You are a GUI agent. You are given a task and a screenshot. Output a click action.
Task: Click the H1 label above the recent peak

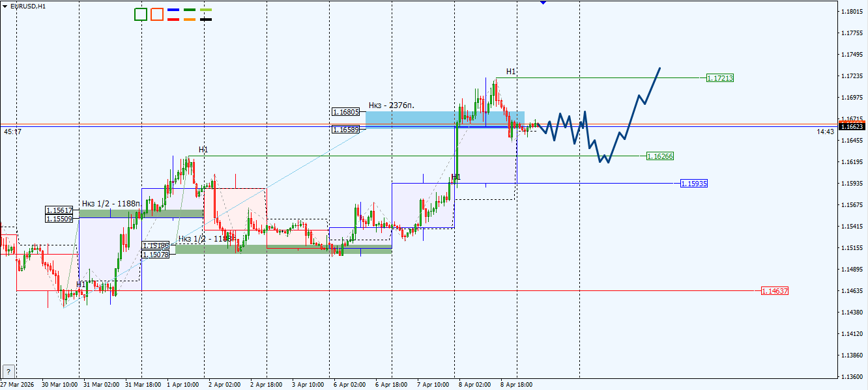click(511, 70)
